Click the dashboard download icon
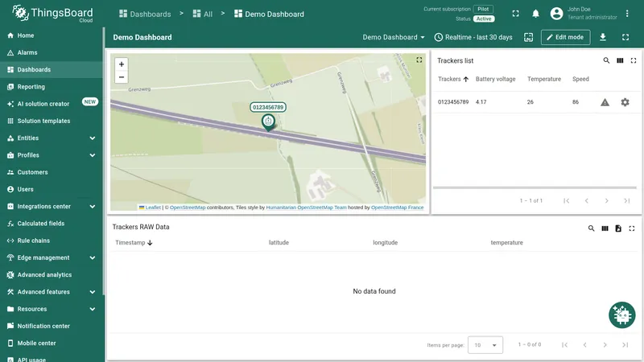This screenshot has width=644, height=362. click(x=603, y=37)
